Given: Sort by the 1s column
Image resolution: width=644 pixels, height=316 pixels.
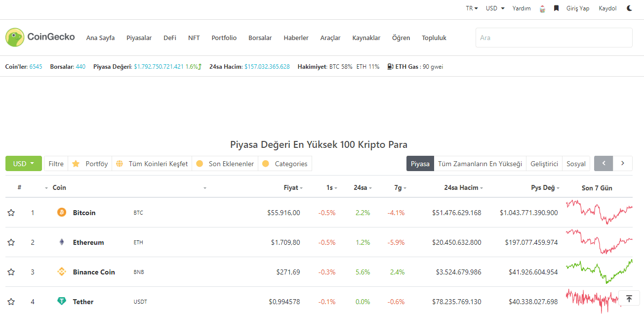Looking at the screenshot, I should (x=332, y=188).
